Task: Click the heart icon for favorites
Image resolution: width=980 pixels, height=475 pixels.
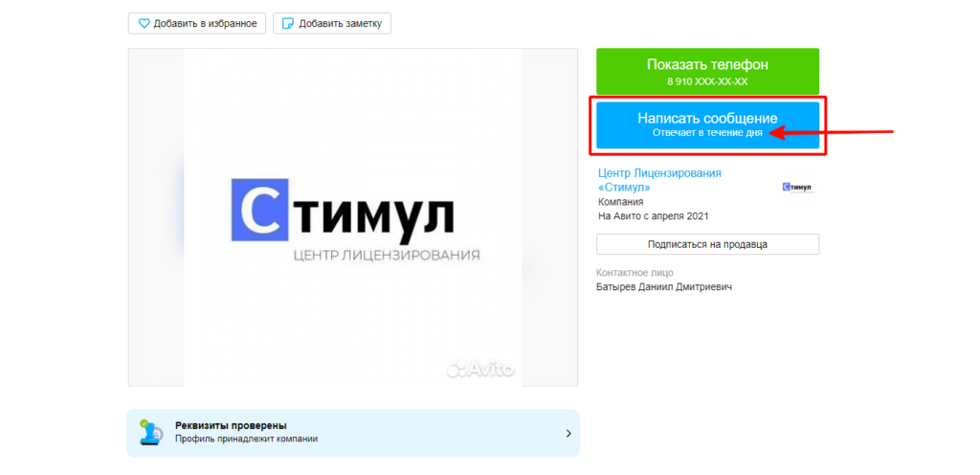Action: coord(144,24)
